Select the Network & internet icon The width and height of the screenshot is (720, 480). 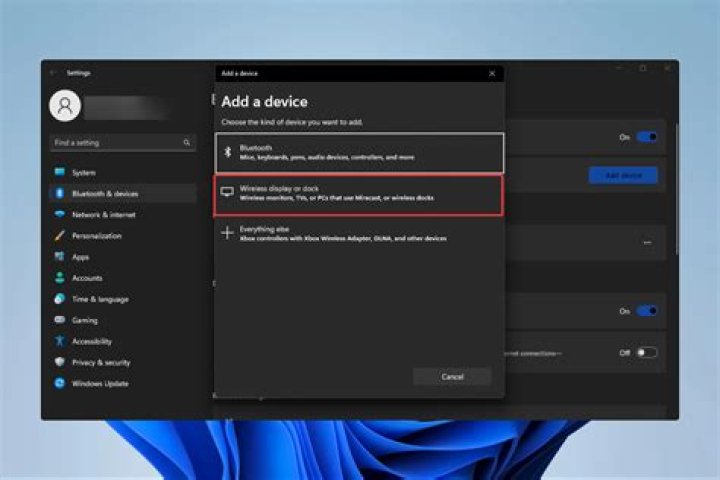point(60,215)
